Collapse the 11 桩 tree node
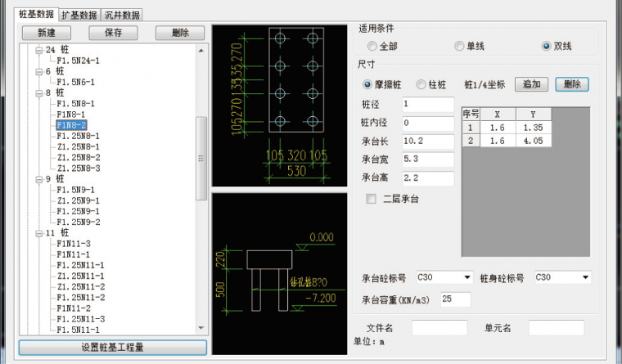622x364 pixels. [39, 233]
